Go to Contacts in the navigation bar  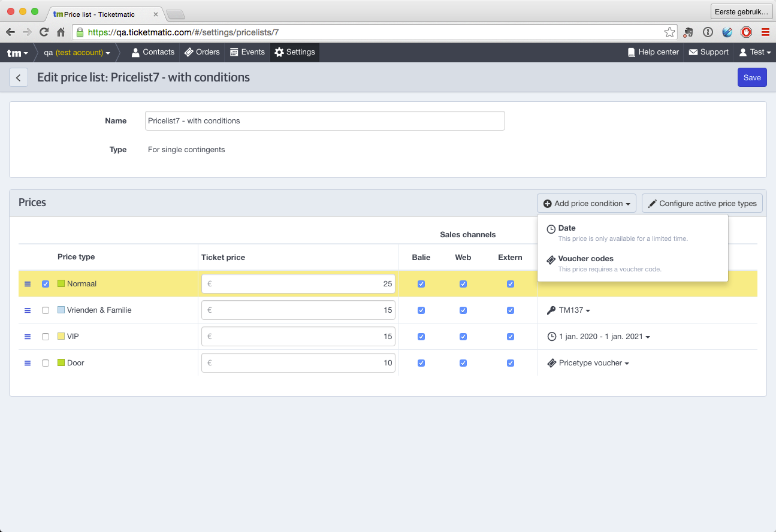point(153,52)
